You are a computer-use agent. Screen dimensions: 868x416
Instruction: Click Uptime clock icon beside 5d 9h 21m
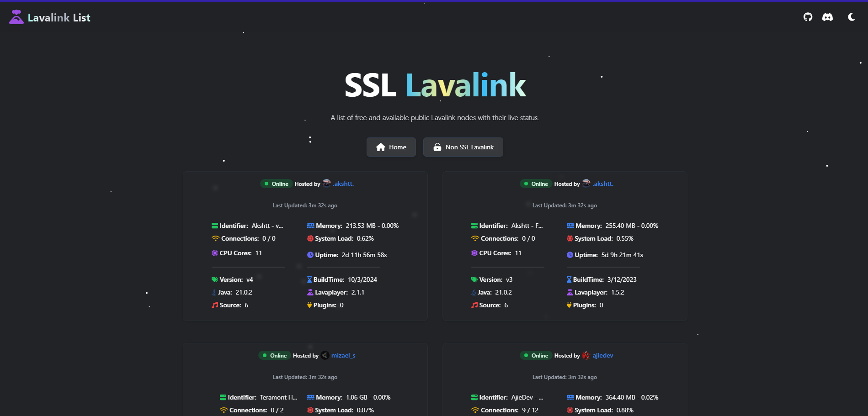(570, 255)
